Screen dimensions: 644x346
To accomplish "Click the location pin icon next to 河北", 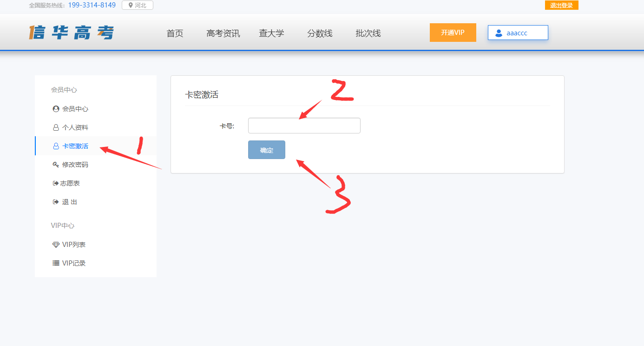I will tap(131, 6).
